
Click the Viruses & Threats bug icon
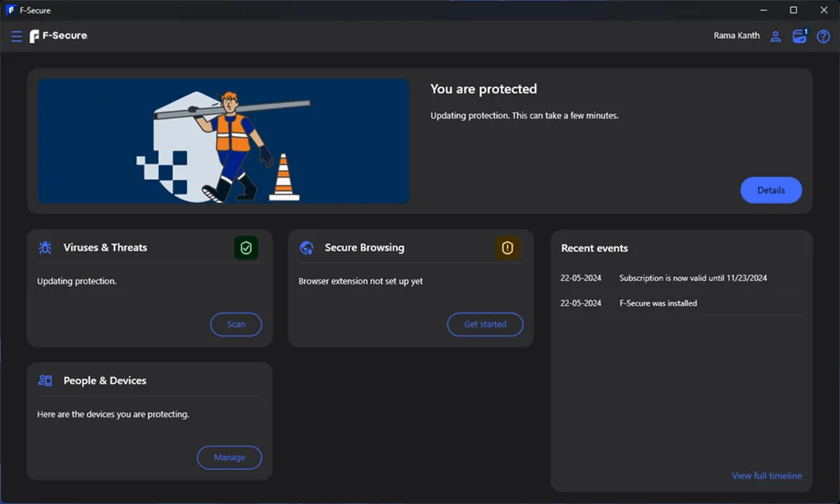point(45,248)
